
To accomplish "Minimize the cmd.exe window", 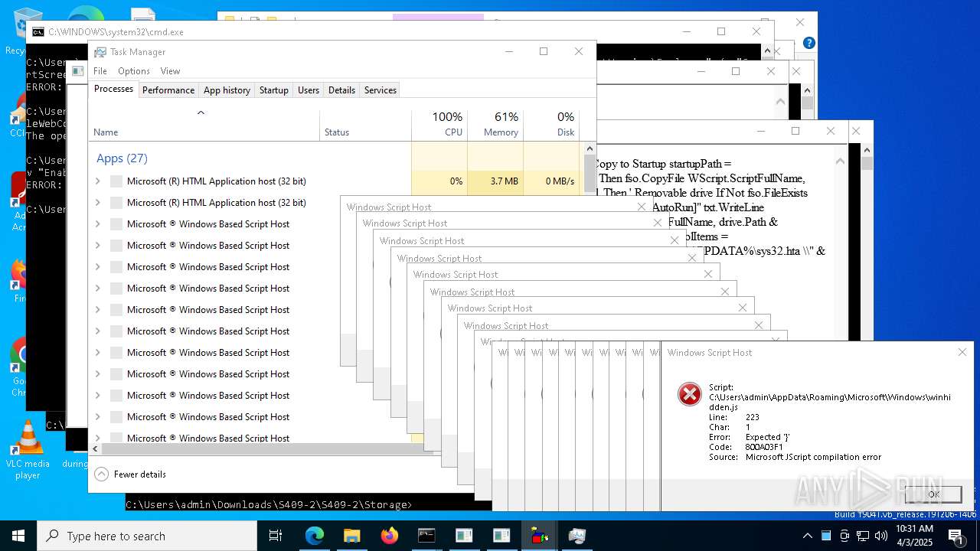I will 686,31.
